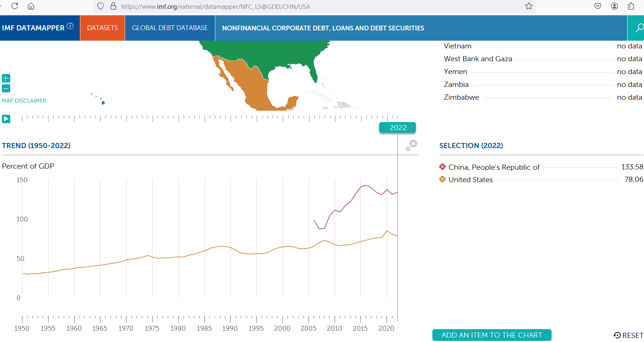Click the Percent of GDP axis label
The image size is (644, 342).
click(x=28, y=166)
